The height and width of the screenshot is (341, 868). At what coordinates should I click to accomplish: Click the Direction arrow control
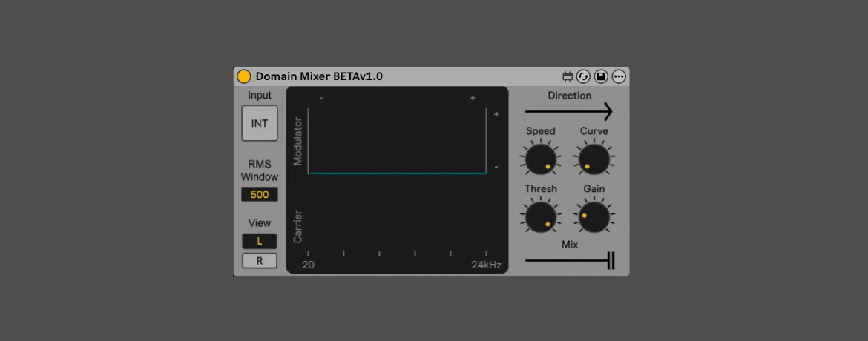pyautogui.click(x=568, y=112)
